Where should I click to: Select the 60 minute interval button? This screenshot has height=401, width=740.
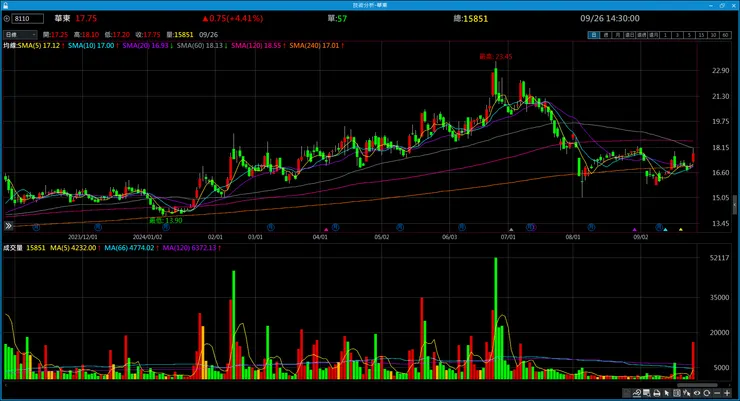click(x=725, y=35)
